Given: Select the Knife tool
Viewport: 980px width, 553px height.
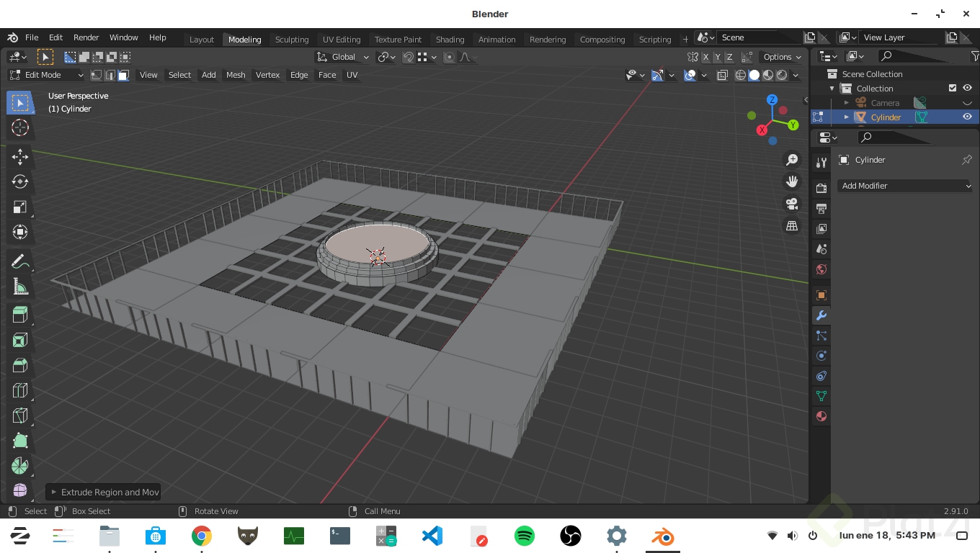Looking at the screenshot, I should point(20,415).
